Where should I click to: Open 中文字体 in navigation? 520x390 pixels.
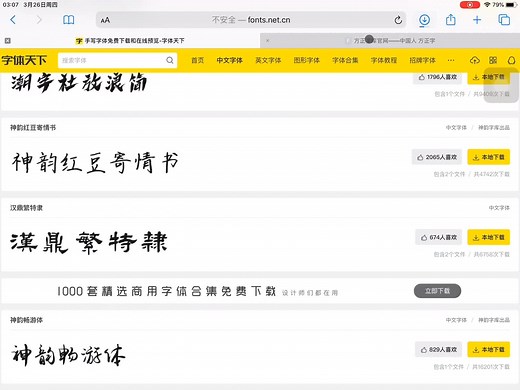click(229, 60)
